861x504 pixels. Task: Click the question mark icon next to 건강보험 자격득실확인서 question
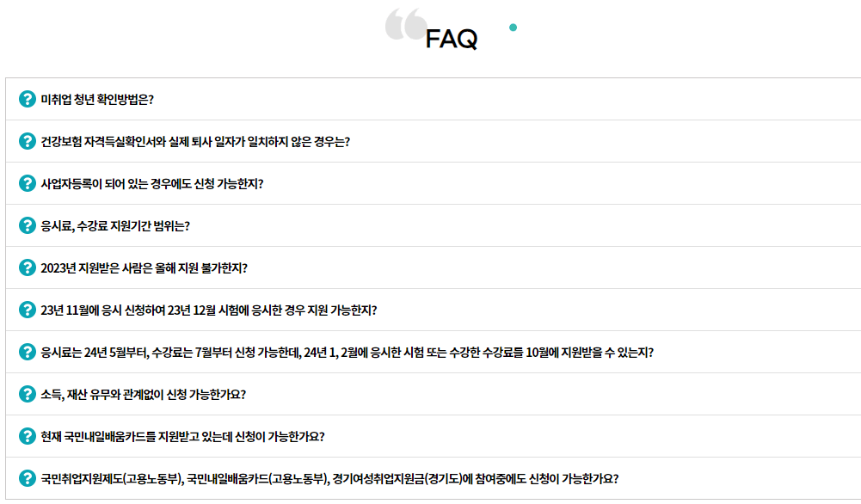(x=28, y=140)
